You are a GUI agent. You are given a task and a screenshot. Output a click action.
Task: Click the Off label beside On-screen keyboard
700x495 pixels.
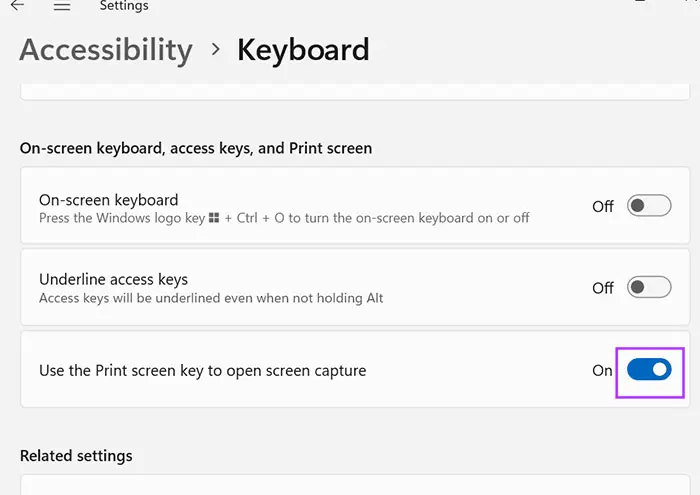click(603, 206)
